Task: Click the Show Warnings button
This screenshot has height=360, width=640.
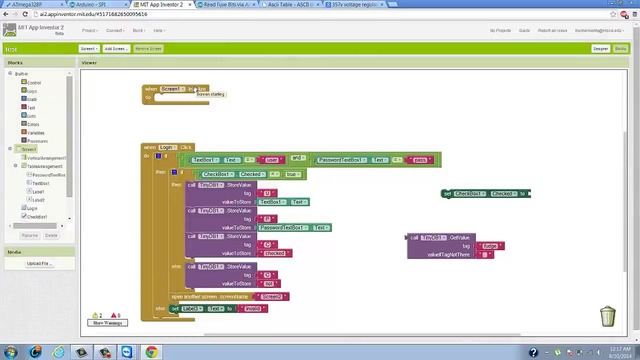Action: [107, 323]
